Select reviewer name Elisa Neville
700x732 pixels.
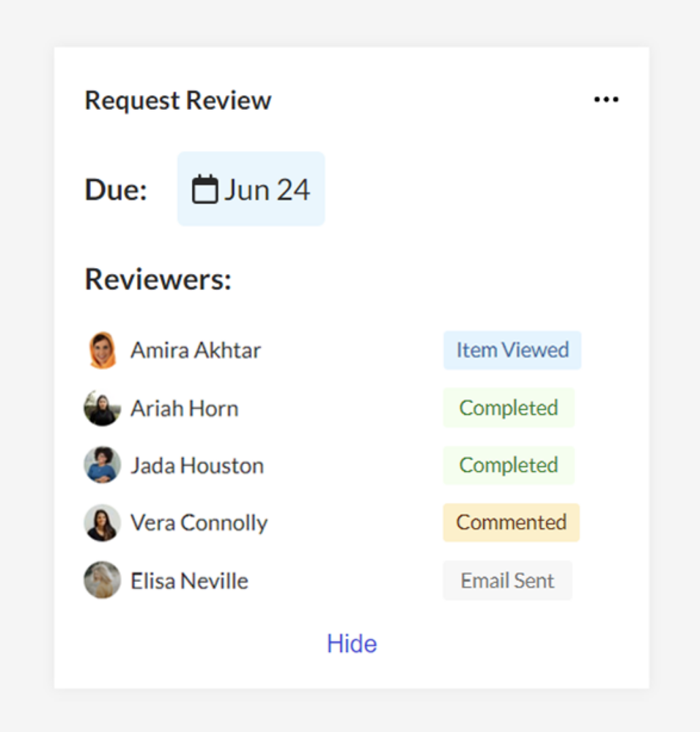190,581
